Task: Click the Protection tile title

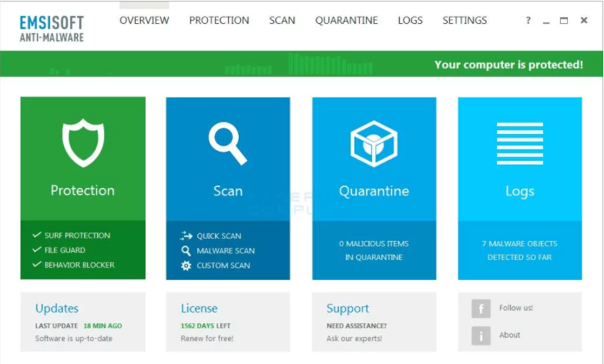Action: [82, 191]
